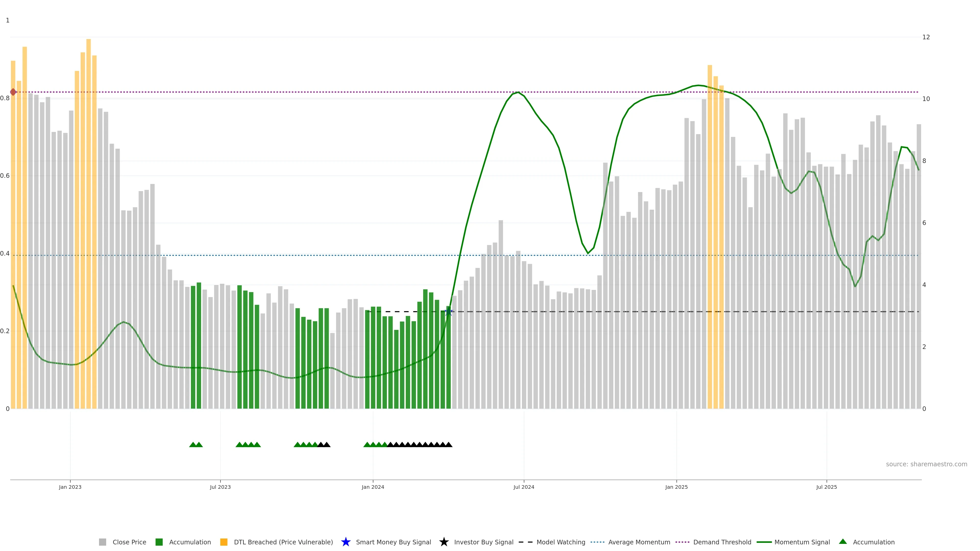980x551 pixels.
Task: Click the Jul 2025 axis label
Action: (x=826, y=487)
